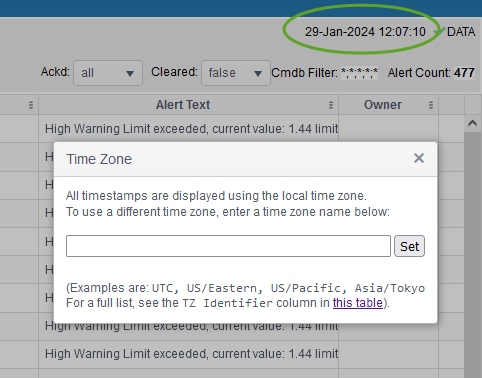The image size is (482, 378).
Task: Focus the time zone name input field
Action: (x=228, y=246)
